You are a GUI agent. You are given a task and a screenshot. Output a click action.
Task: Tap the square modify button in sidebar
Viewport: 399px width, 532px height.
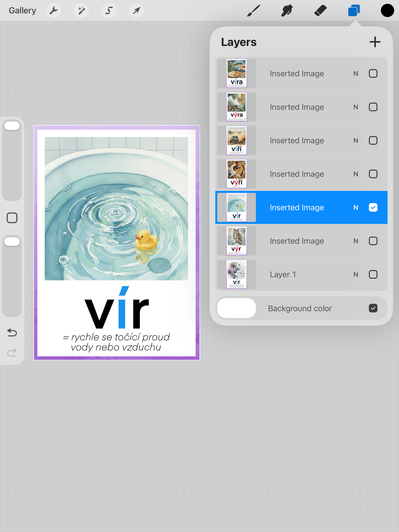pos(12,218)
